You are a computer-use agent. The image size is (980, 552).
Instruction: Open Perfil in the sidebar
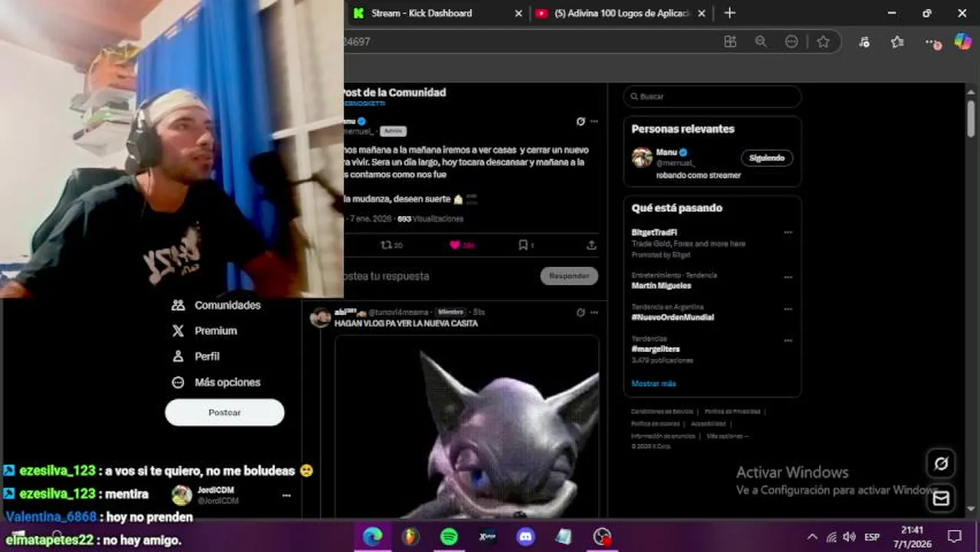pos(196,356)
